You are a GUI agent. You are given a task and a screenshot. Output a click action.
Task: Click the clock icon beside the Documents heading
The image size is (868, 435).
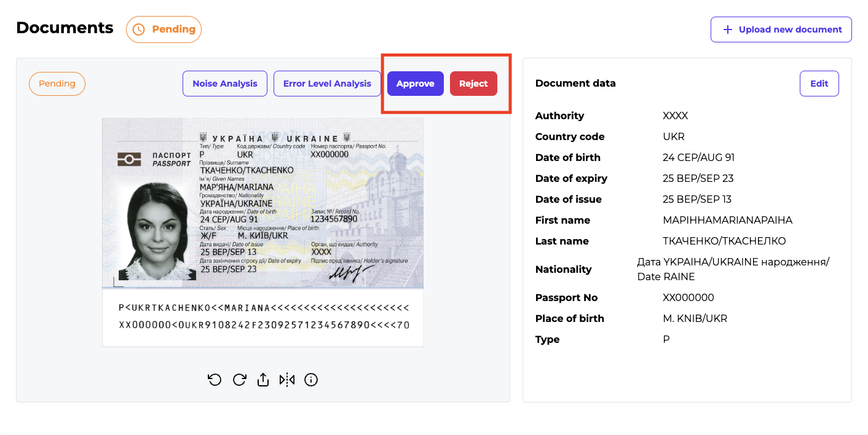tap(139, 29)
